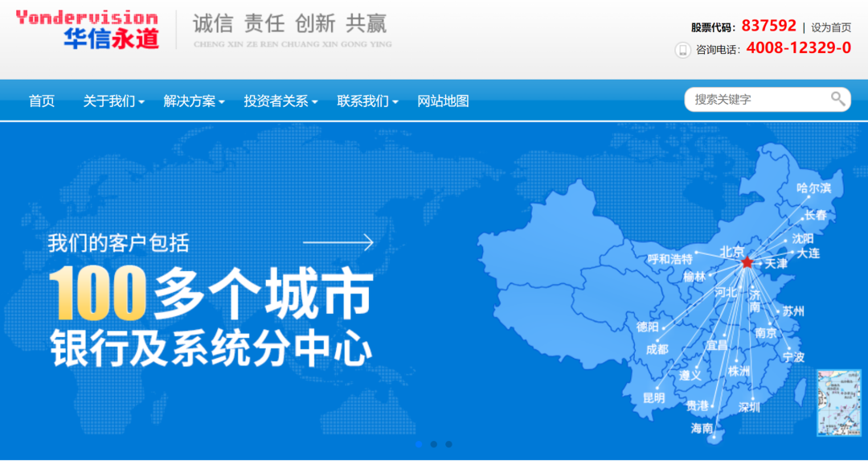Click the 河北 label on map
This screenshot has width=868, height=461.
pyautogui.click(x=725, y=293)
